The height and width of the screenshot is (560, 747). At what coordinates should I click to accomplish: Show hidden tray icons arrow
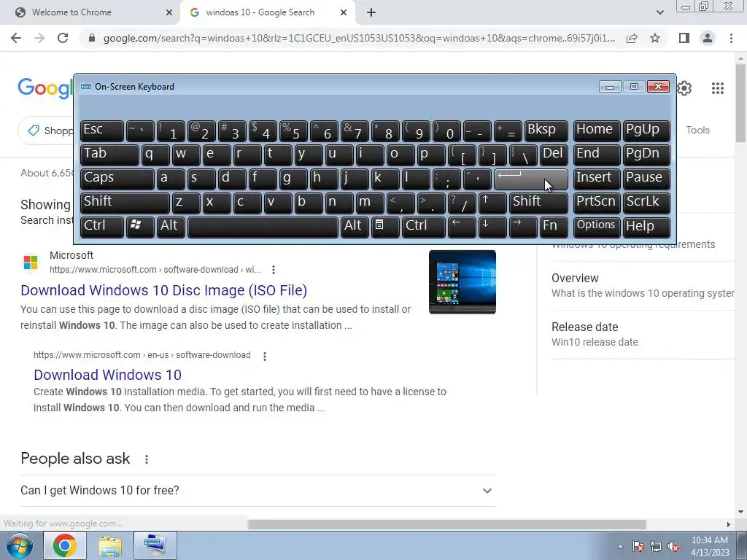pos(620,547)
